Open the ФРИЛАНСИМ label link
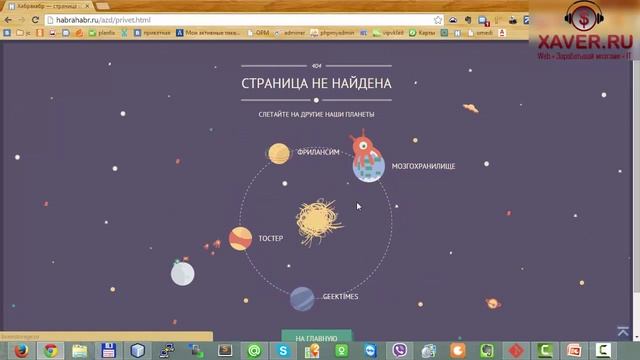 (x=318, y=152)
